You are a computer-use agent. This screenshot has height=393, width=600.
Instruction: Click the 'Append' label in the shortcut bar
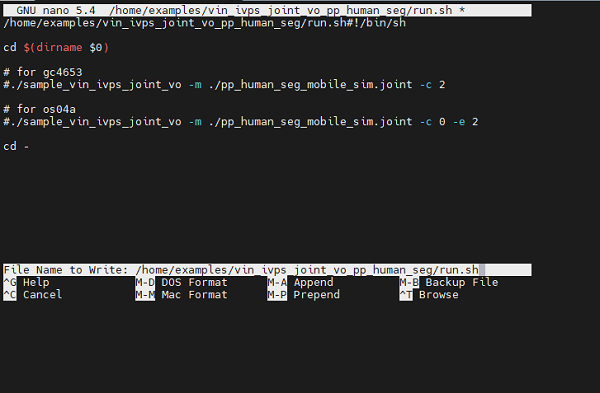tap(313, 282)
